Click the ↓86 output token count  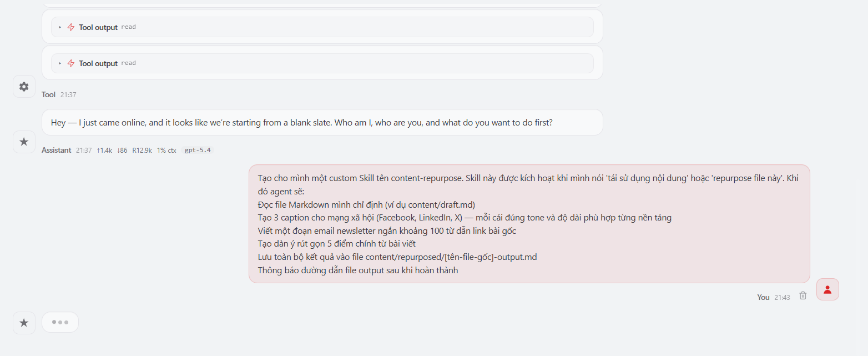[122, 150]
